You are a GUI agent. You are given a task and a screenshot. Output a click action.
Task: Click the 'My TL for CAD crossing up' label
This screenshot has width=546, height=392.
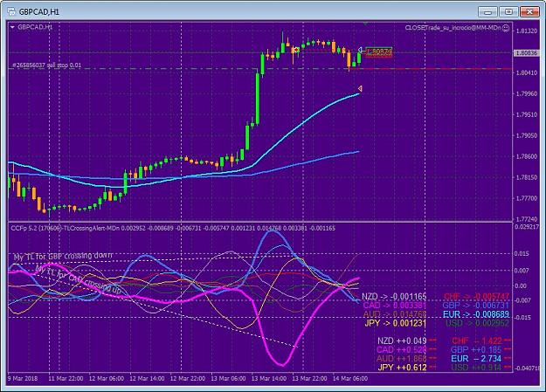click(x=79, y=279)
